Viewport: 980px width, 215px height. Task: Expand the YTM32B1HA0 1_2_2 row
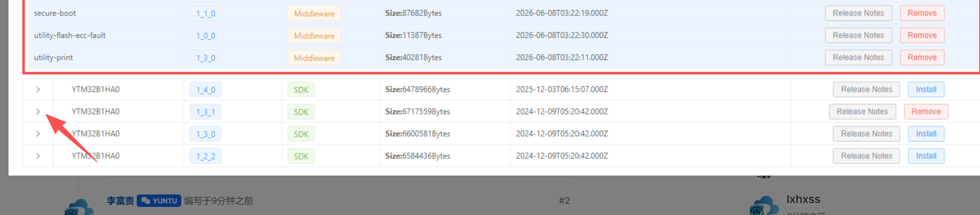[x=38, y=156]
